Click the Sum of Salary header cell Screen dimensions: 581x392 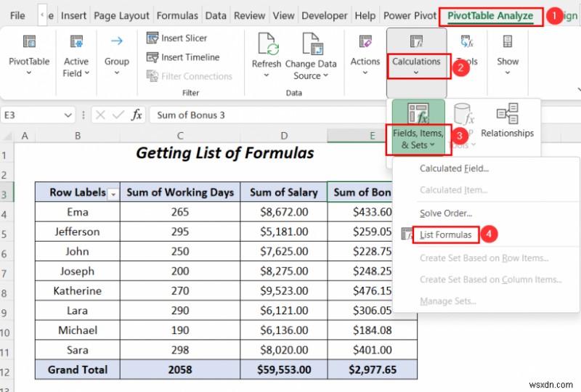tap(284, 192)
